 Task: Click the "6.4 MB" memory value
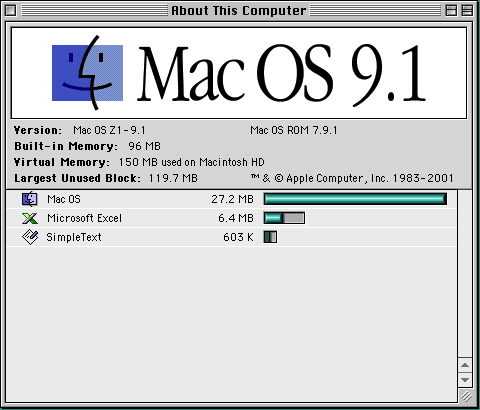236,218
